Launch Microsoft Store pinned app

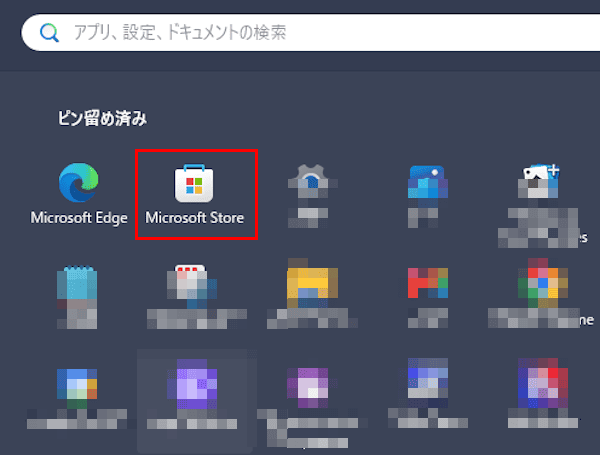click(x=194, y=194)
